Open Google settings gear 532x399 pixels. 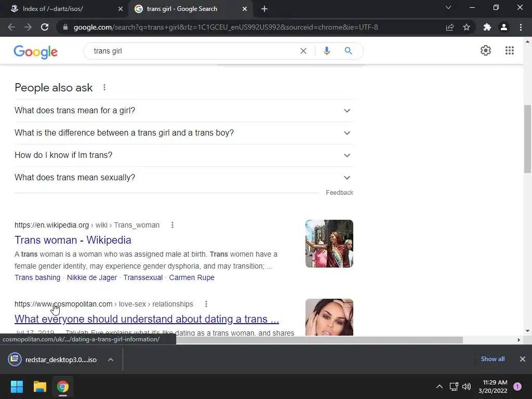(x=486, y=50)
